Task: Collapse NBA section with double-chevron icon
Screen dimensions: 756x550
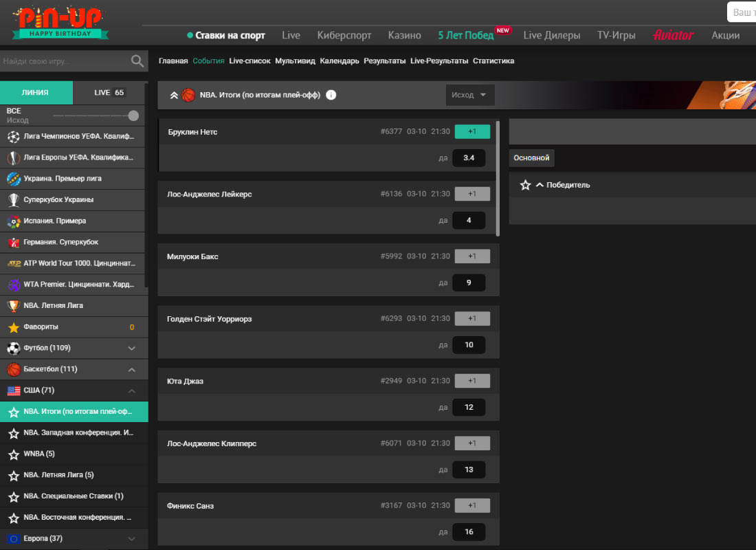Action: [x=174, y=95]
